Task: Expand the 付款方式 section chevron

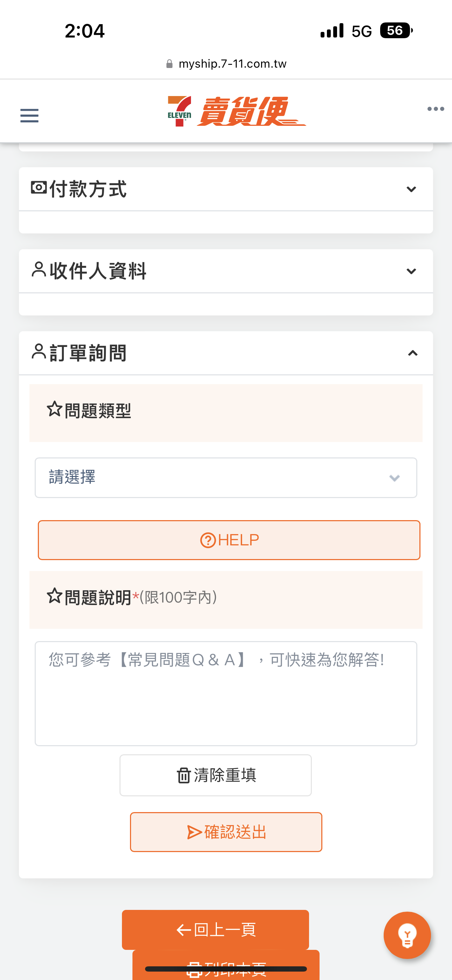Action: [x=411, y=189]
